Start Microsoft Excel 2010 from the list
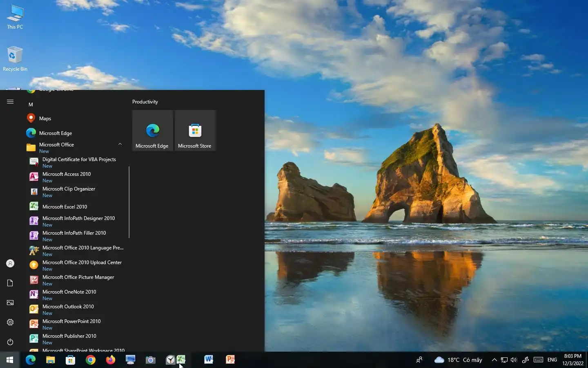The width and height of the screenshot is (588, 368). [75, 207]
